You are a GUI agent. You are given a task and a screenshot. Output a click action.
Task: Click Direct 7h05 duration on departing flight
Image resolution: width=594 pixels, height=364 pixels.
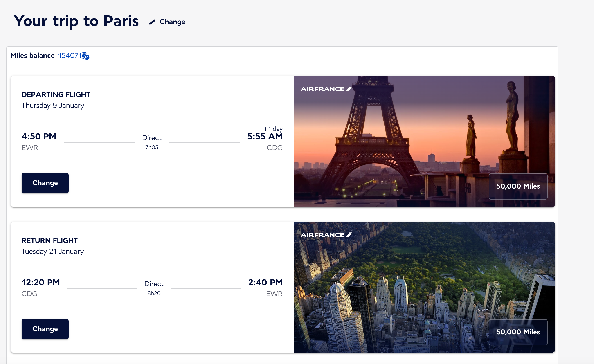[152, 142]
